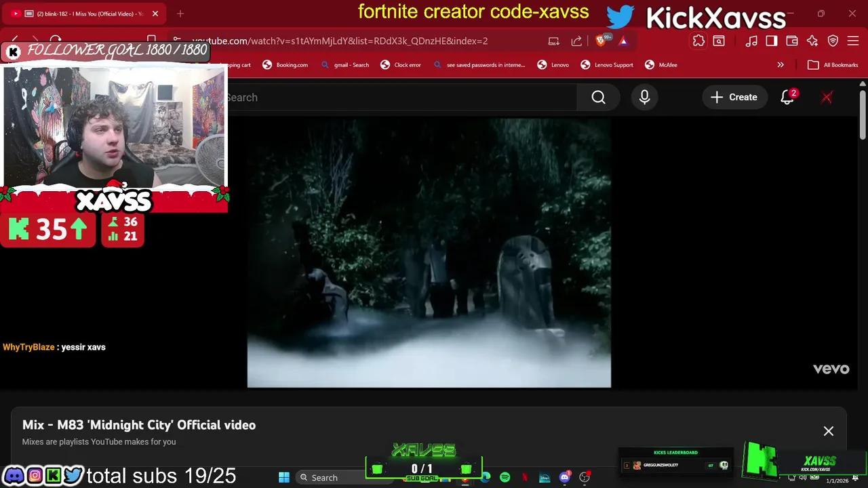Click the install app icon in the address bar
The height and width of the screenshot is (488, 868).
pyautogui.click(x=554, y=41)
